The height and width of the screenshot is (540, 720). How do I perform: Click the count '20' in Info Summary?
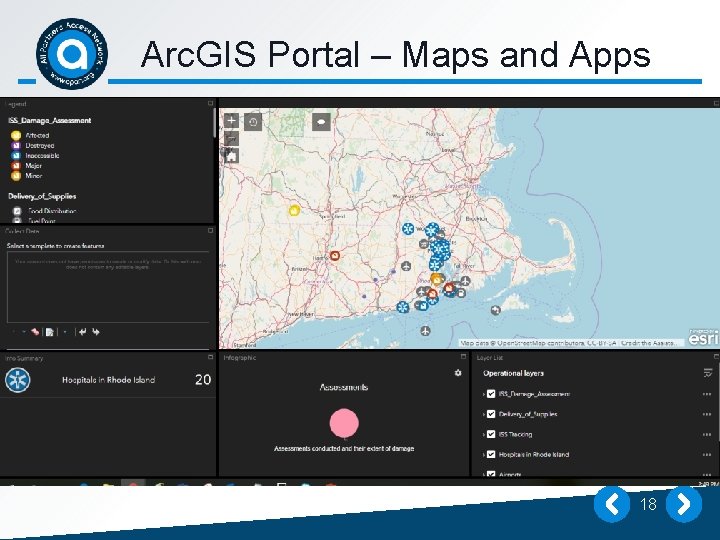click(202, 380)
